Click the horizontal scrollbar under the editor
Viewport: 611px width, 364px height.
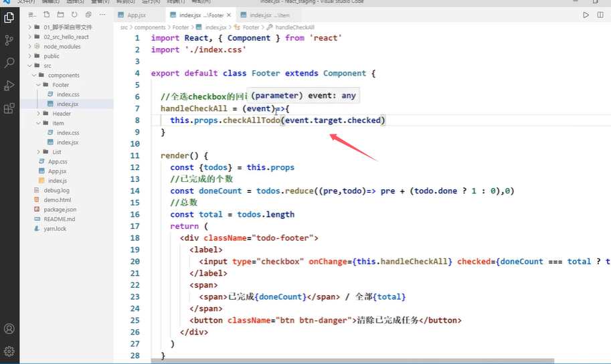click(x=352, y=361)
